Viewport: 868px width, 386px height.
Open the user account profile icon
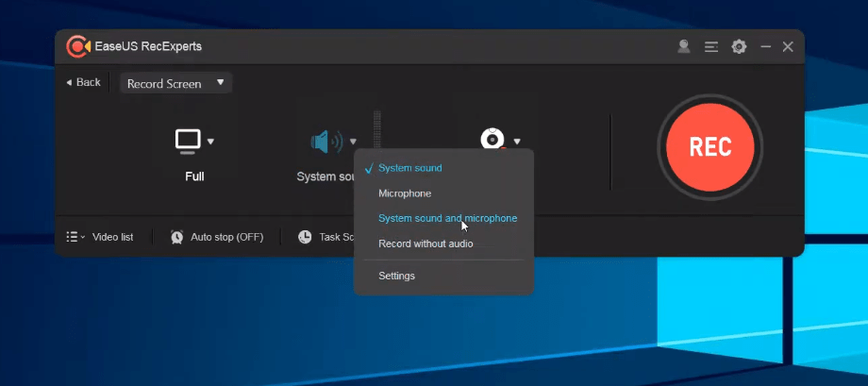pyautogui.click(x=684, y=46)
